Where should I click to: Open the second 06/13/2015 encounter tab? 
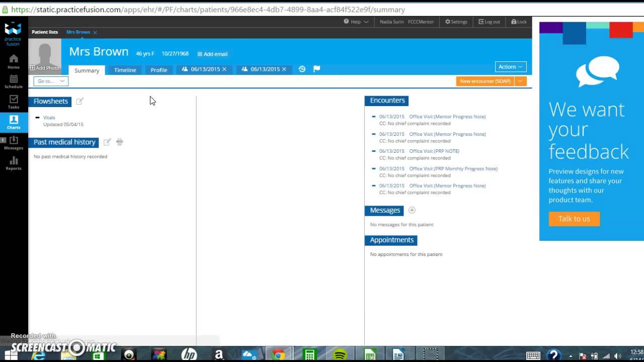pyautogui.click(x=265, y=69)
